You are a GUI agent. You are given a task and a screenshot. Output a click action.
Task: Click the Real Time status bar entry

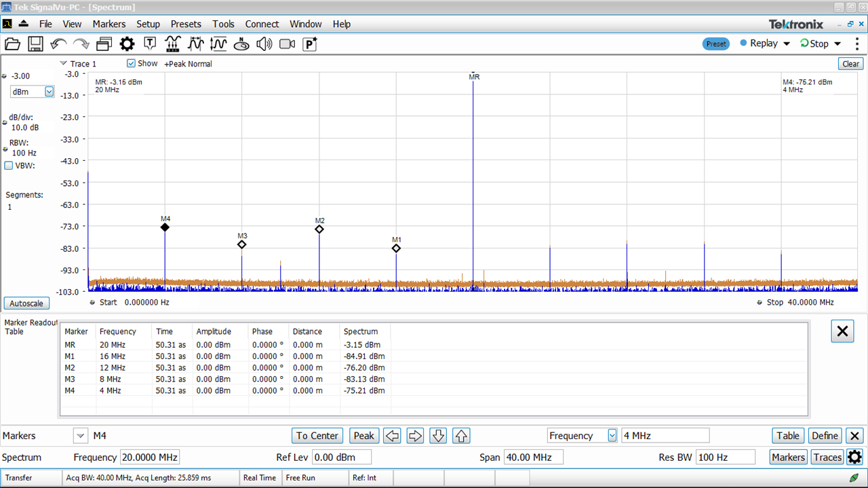pos(260,478)
